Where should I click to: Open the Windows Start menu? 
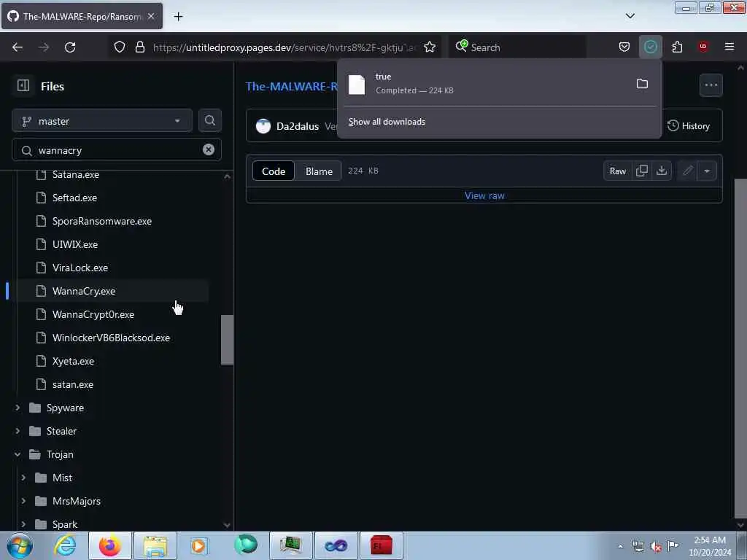pyautogui.click(x=20, y=545)
